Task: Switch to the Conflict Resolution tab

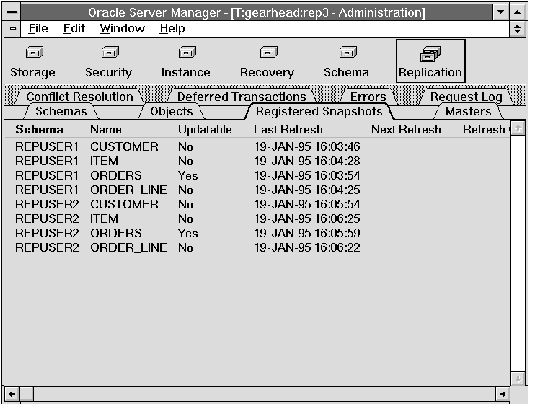Action: pos(79,97)
